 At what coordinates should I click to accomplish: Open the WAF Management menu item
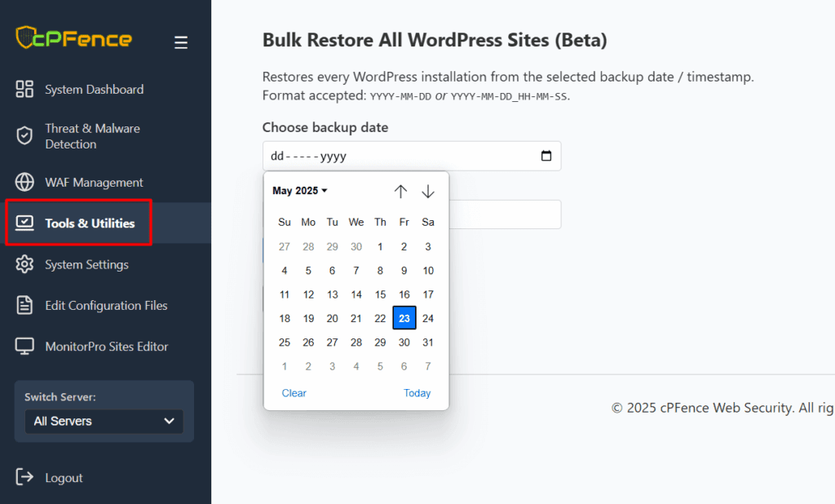click(94, 182)
